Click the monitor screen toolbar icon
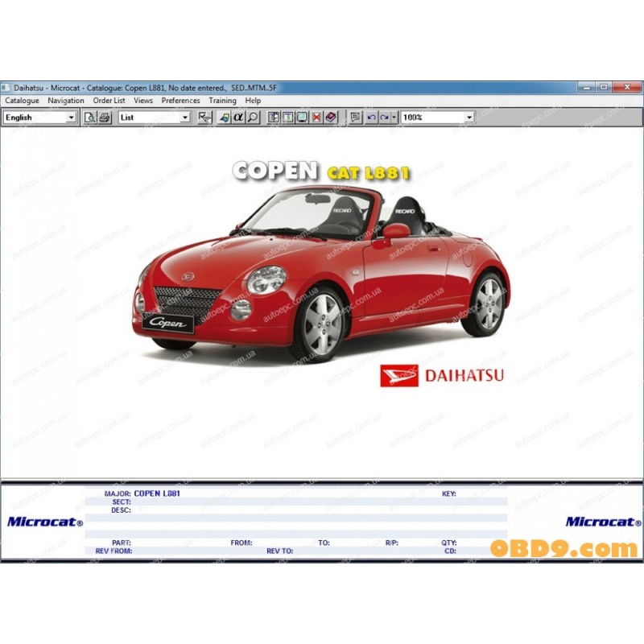Image resolution: width=644 pixels, height=644 pixels. coord(303,118)
